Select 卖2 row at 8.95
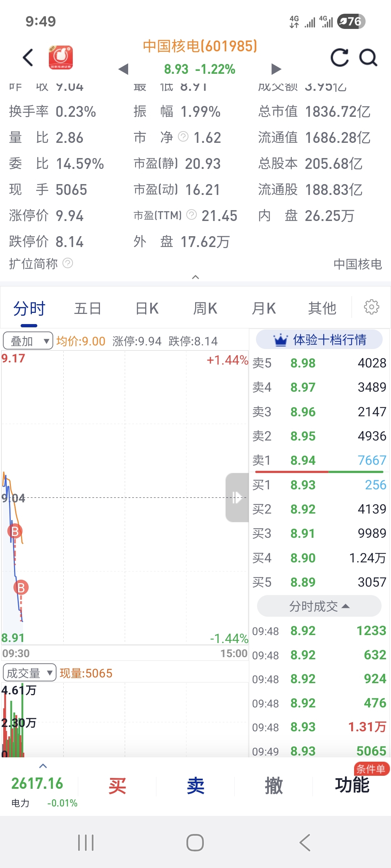 pos(319,436)
